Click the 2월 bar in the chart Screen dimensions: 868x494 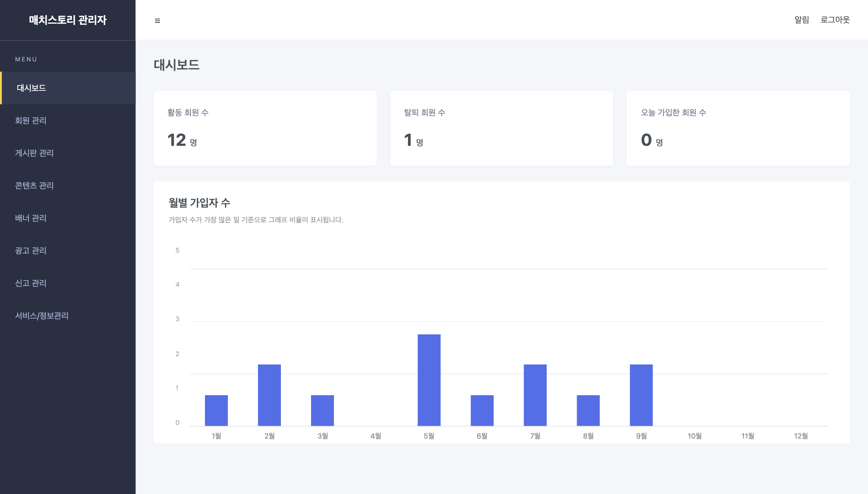point(269,395)
